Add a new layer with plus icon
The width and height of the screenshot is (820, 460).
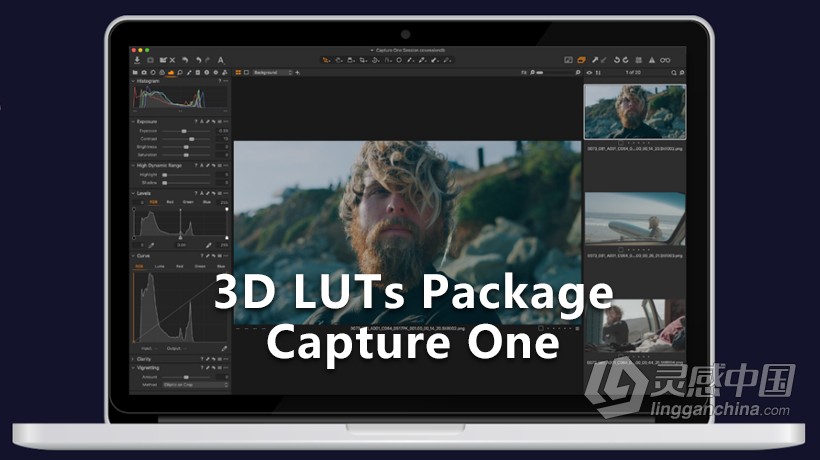pyautogui.click(x=298, y=73)
